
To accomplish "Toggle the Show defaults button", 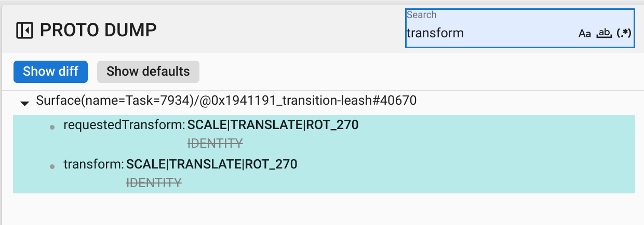I will coord(148,71).
